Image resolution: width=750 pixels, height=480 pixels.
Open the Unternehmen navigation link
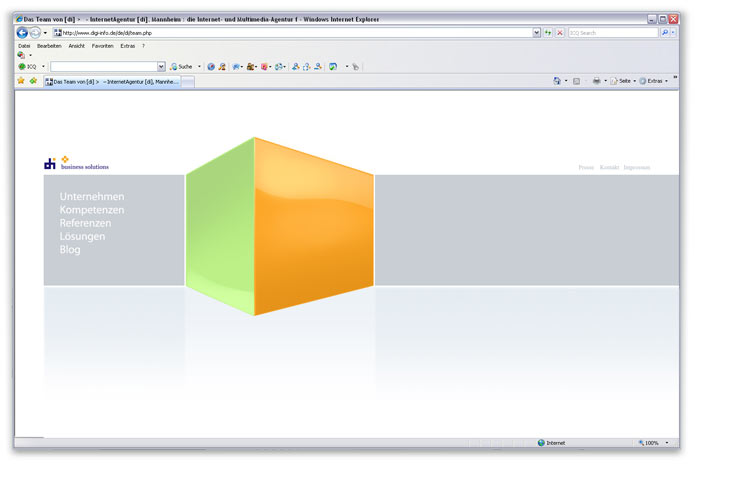tap(92, 197)
